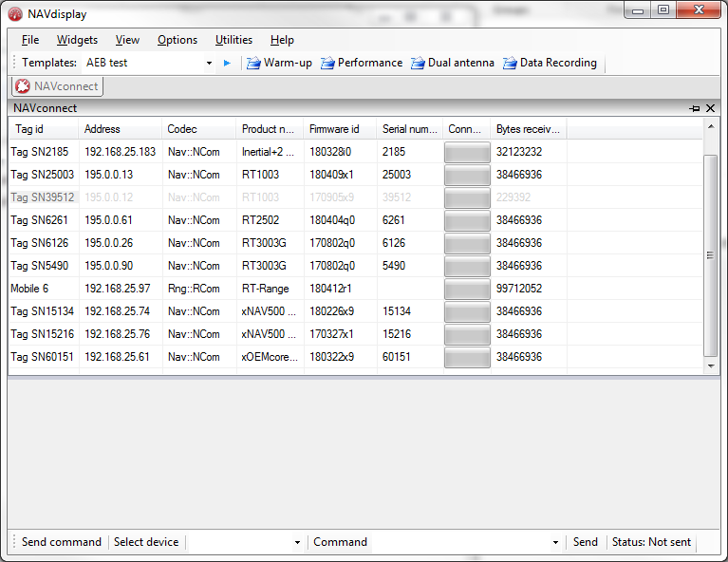
Task: Sort by the Address column header
Action: 120,129
